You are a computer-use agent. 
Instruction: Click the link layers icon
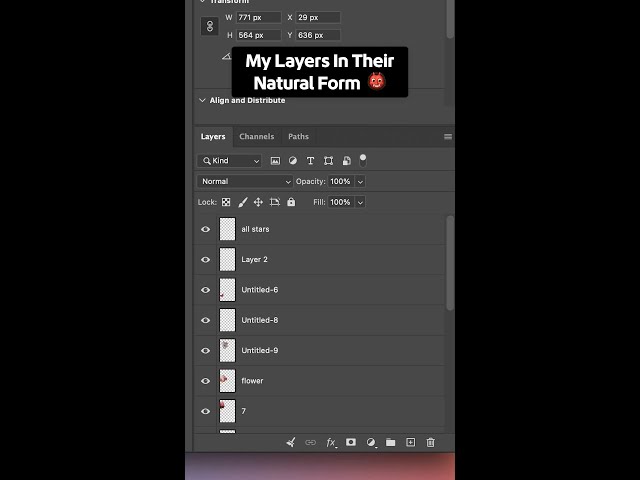311,442
